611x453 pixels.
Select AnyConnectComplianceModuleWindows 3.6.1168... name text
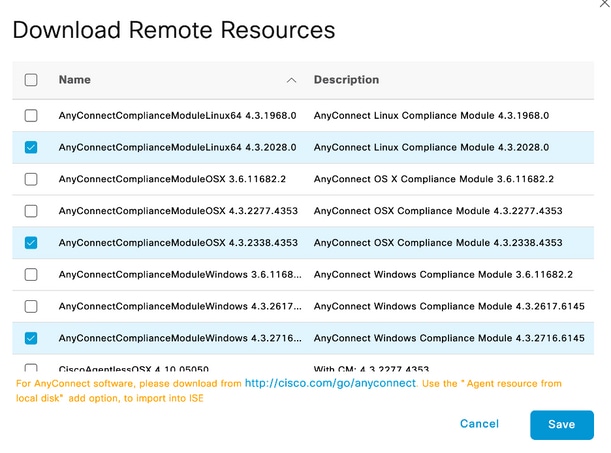(180, 275)
